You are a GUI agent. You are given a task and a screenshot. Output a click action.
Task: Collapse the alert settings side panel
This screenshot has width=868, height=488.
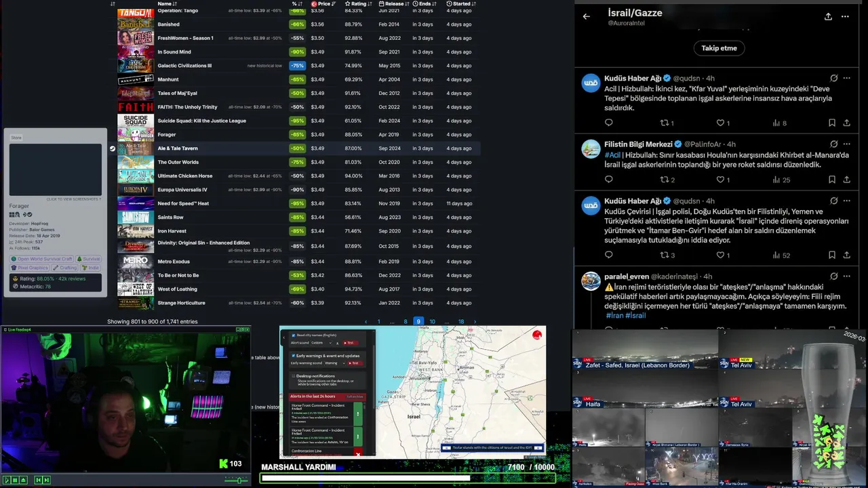283,338
